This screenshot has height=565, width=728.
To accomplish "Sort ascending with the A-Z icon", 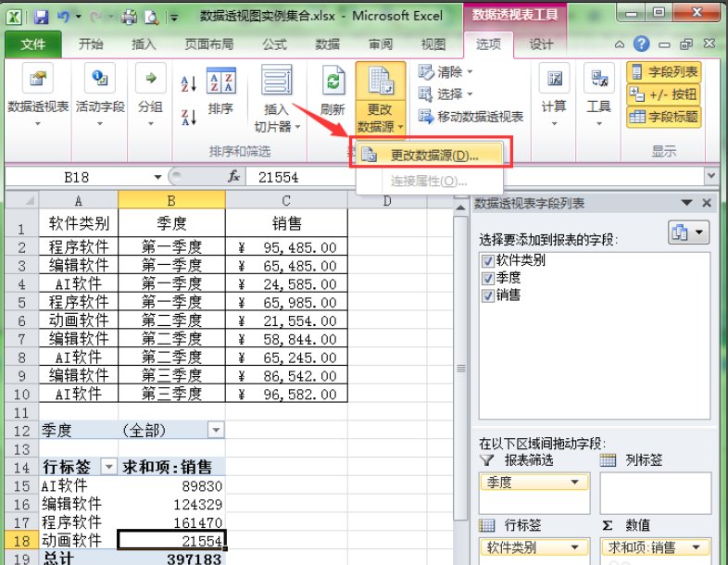I will click(x=189, y=83).
